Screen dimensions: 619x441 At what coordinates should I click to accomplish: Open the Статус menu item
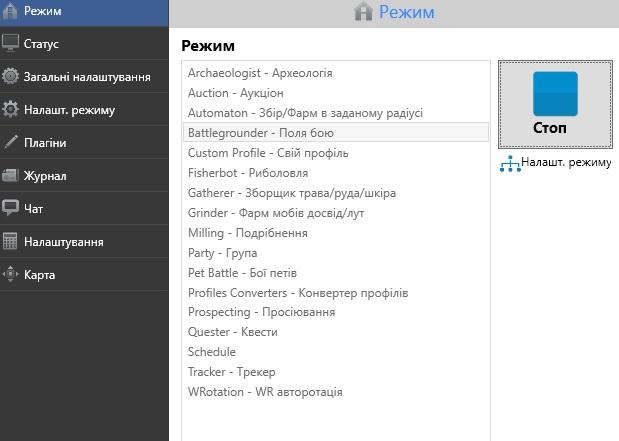coord(41,44)
